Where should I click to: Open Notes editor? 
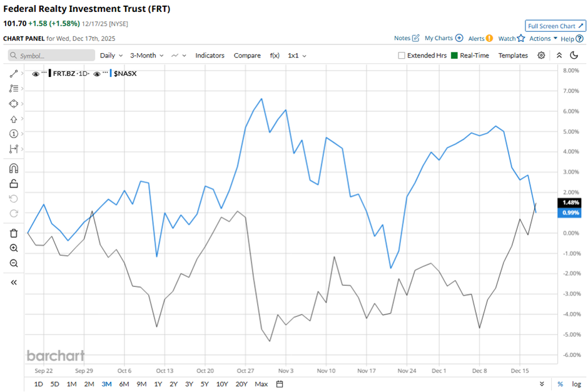click(x=407, y=38)
